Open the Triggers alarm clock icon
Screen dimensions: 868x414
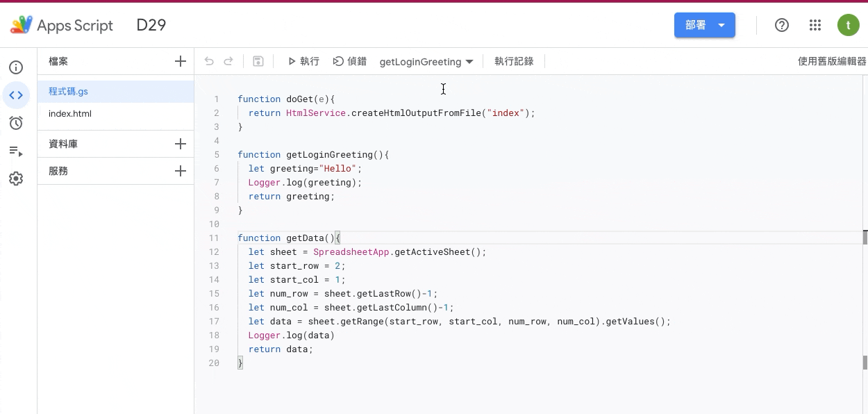(x=16, y=123)
